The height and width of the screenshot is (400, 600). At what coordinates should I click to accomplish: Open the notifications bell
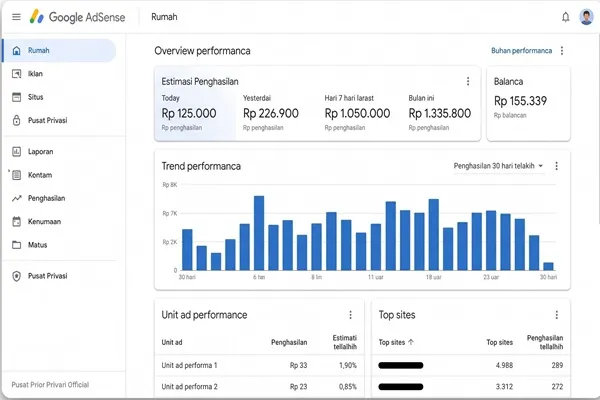(566, 17)
